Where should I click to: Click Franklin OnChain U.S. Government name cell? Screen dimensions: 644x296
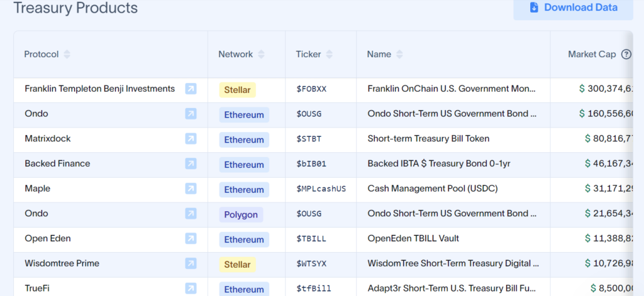452,89
